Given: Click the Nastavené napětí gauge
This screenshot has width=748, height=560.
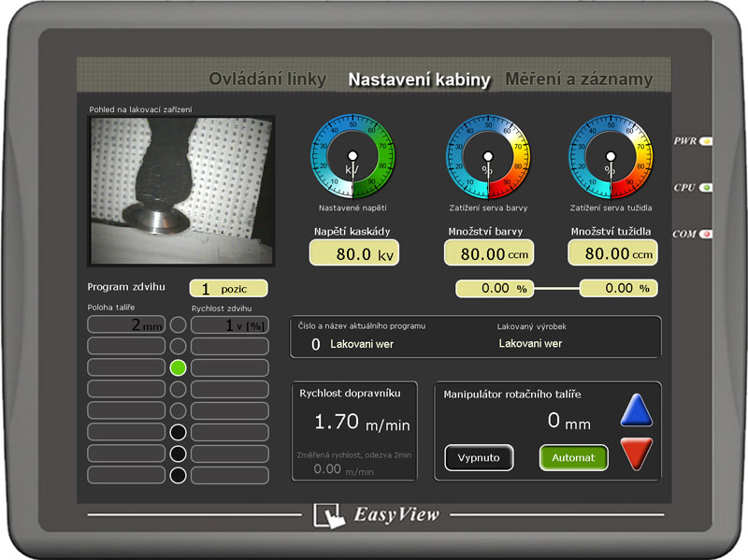Looking at the screenshot, I should click(352, 157).
